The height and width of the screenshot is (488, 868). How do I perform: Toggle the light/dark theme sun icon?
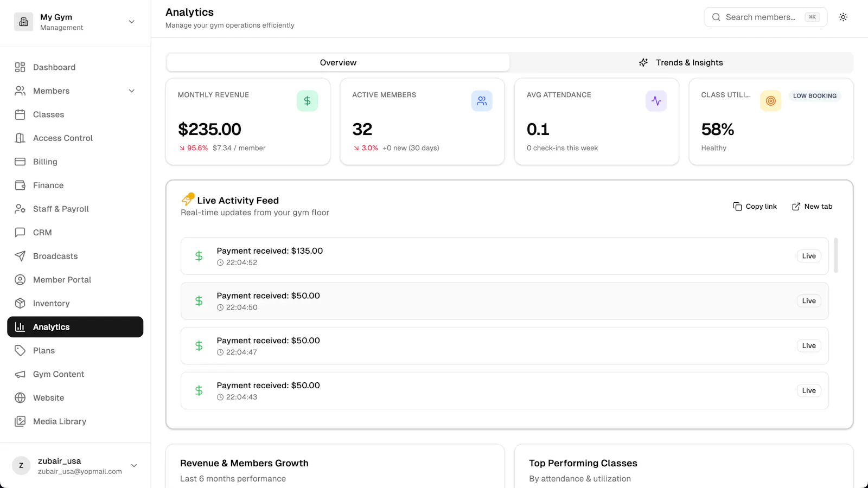[x=843, y=17]
